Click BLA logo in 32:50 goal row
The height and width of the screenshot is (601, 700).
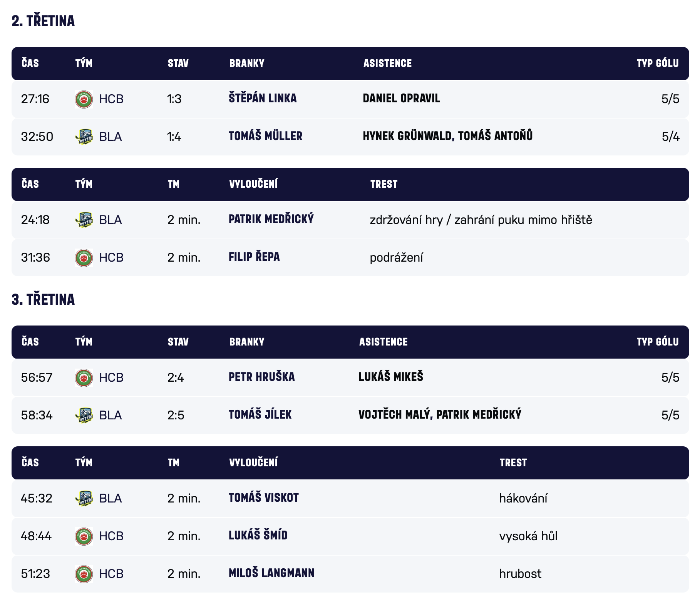tap(84, 137)
